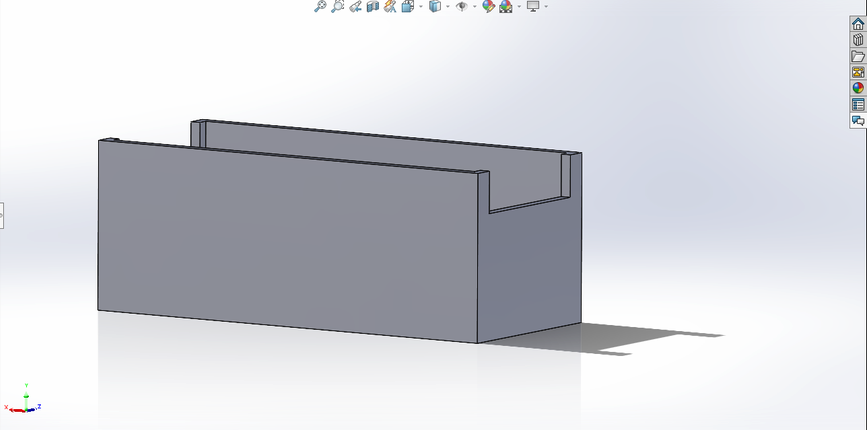This screenshot has width=867, height=430.
Task: Click the left panel expand handle
Action: [2, 216]
